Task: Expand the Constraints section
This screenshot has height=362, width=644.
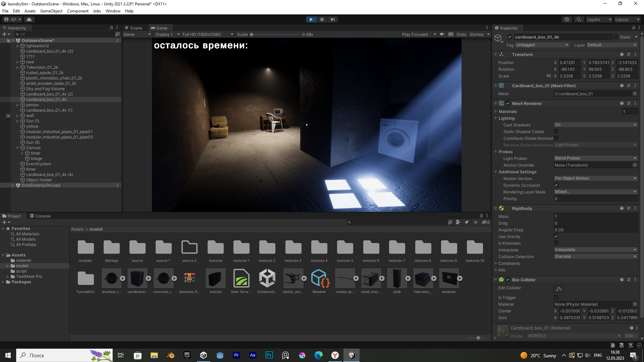Action: 496,263
